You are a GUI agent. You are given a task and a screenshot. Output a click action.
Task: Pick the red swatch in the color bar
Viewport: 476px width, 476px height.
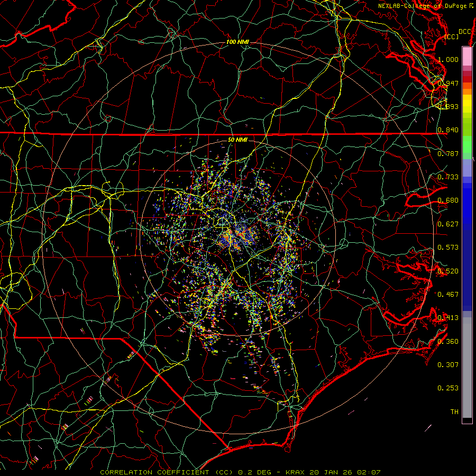coord(467,79)
